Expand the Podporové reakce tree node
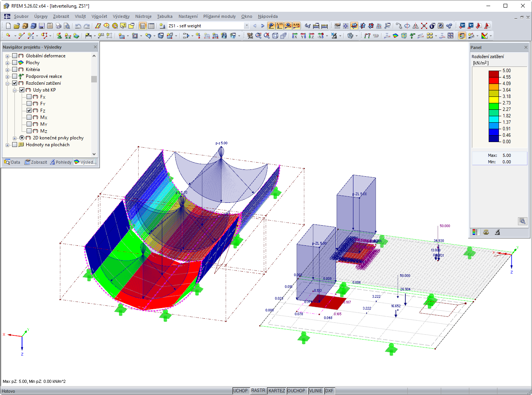Image resolution: width=532 pixels, height=395 pixels. click(x=7, y=77)
